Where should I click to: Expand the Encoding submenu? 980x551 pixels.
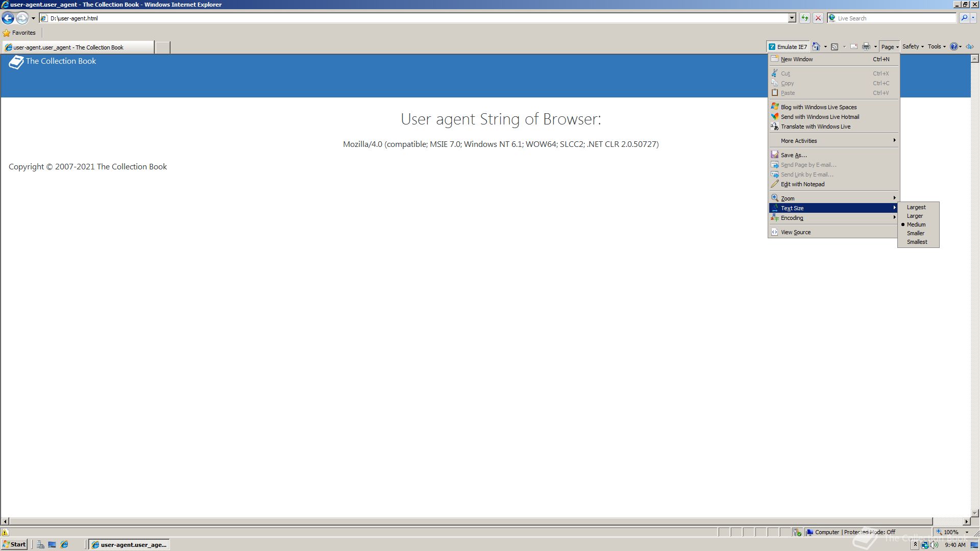pyautogui.click(x=834, y=218)
